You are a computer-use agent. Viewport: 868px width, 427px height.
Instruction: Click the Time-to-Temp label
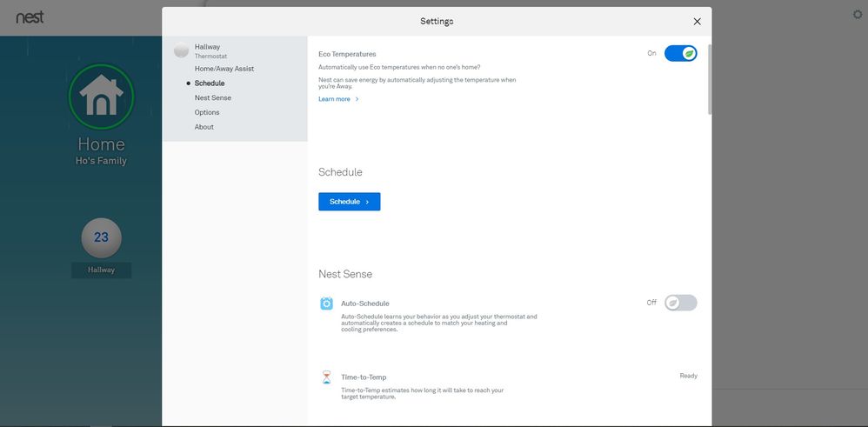[x=364, y=377]
